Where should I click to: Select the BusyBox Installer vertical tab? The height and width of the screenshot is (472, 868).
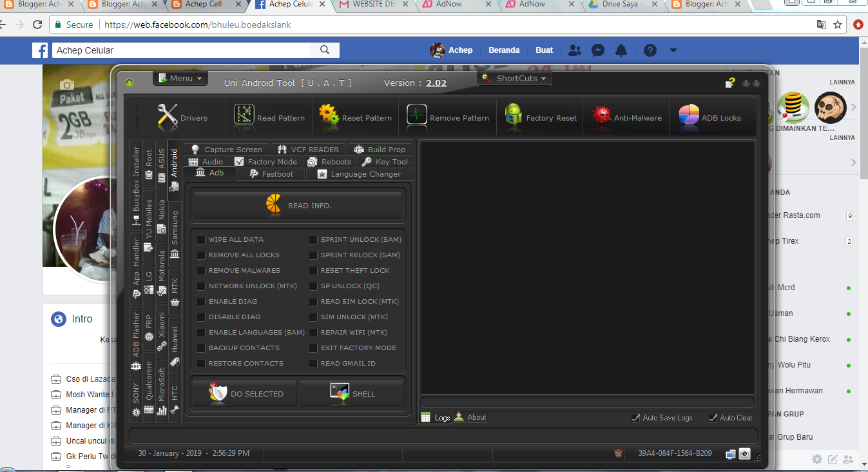click(x=136, y=186)
